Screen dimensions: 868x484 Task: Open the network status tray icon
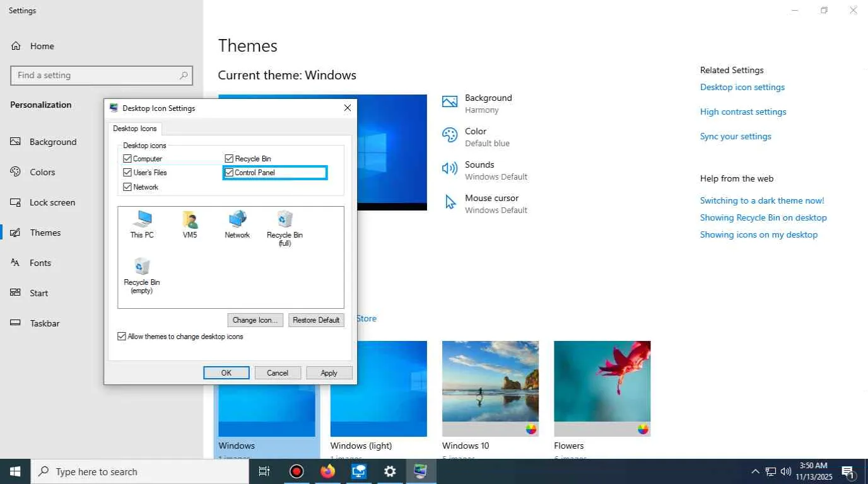tap(770, 471)
